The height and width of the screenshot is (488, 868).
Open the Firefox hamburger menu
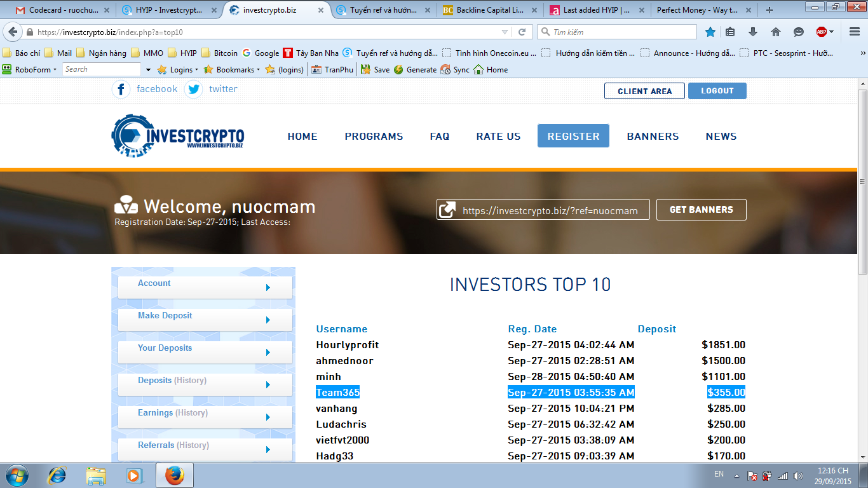tap(853, 32)
